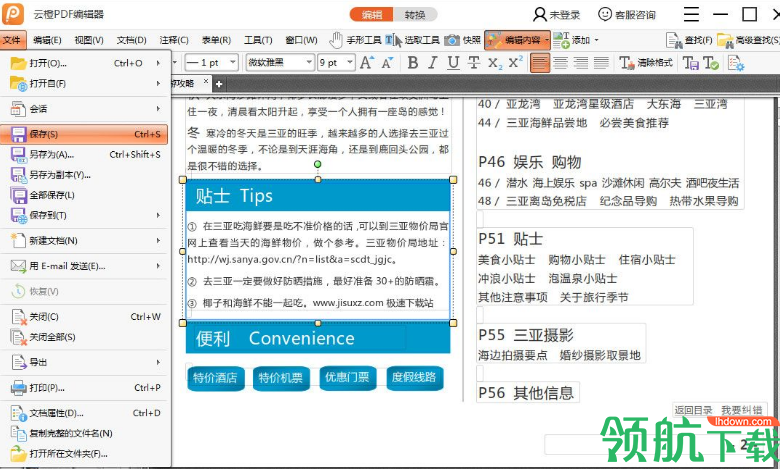
Task: Click the 返回目录 link
Action: 693,410
